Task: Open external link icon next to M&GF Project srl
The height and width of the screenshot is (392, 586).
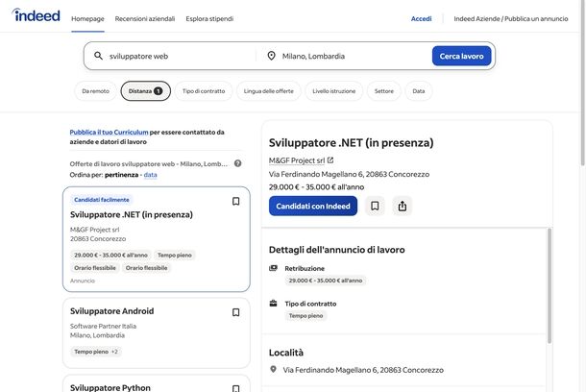Action: [x=330, y=160]
